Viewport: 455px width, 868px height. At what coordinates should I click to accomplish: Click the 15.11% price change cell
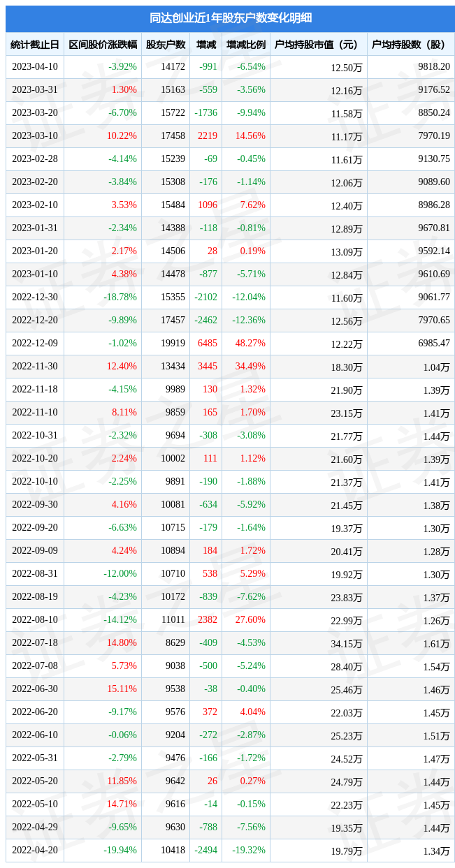point(122,689)
